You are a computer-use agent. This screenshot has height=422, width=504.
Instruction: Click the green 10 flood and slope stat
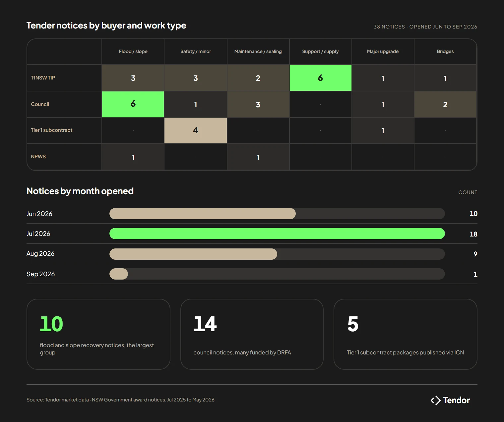click(51, 324)
